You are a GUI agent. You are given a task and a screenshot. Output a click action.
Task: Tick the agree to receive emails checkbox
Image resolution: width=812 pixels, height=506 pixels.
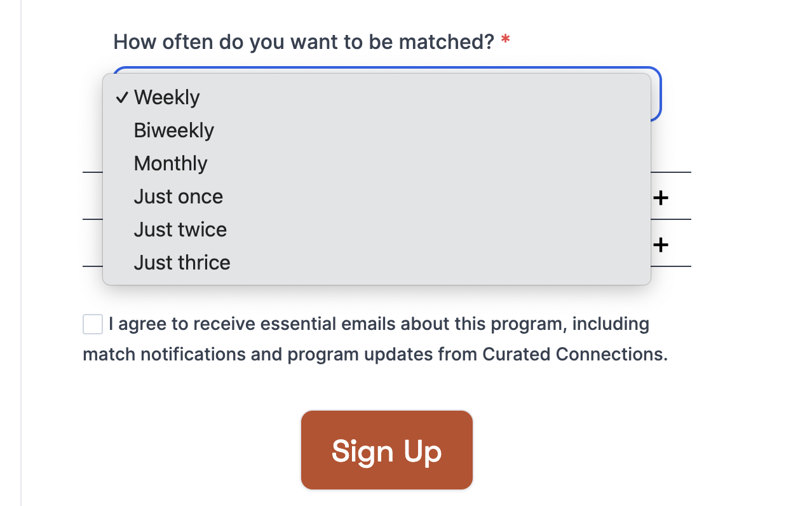tap(93, 324)
